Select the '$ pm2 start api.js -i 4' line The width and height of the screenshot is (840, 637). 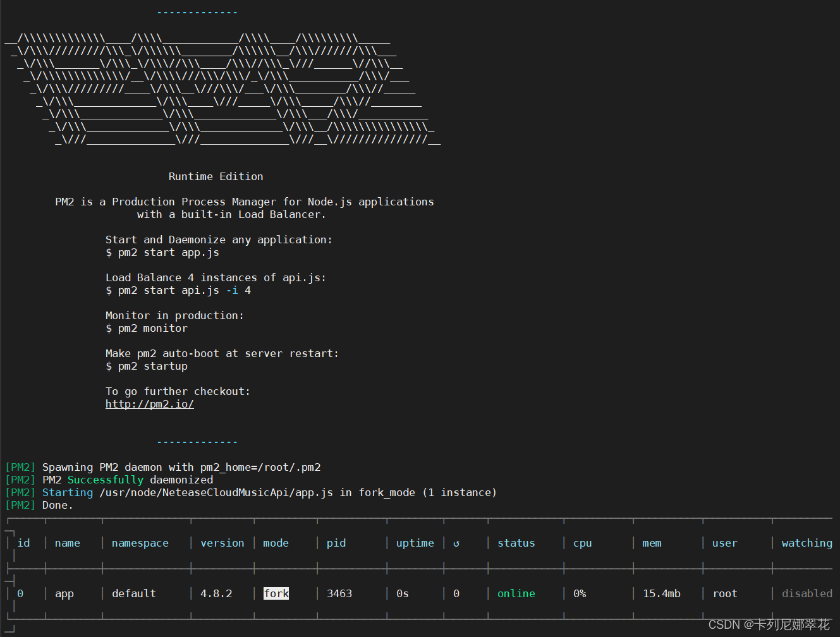click(178, 291)
